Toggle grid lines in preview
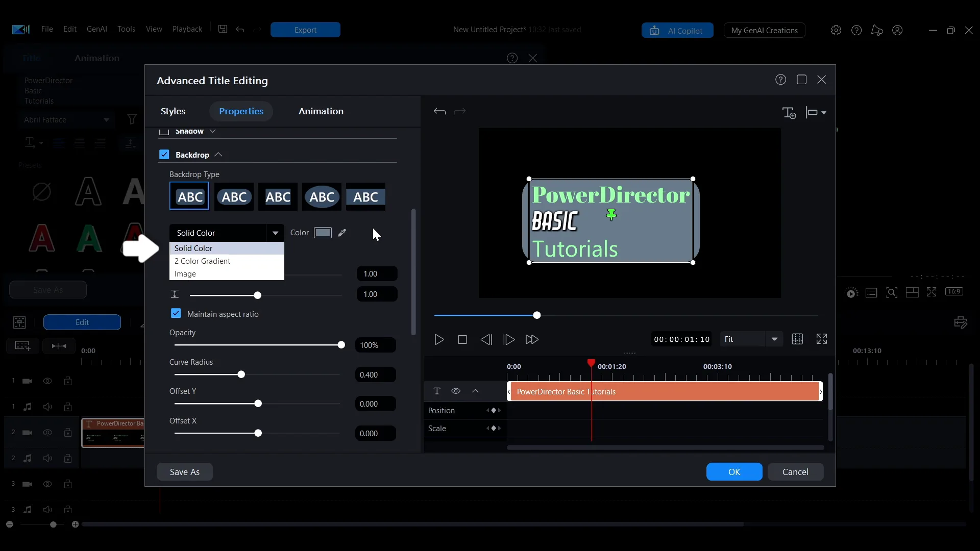The height and width of the screenshot is (551, 980). [797, 339]
